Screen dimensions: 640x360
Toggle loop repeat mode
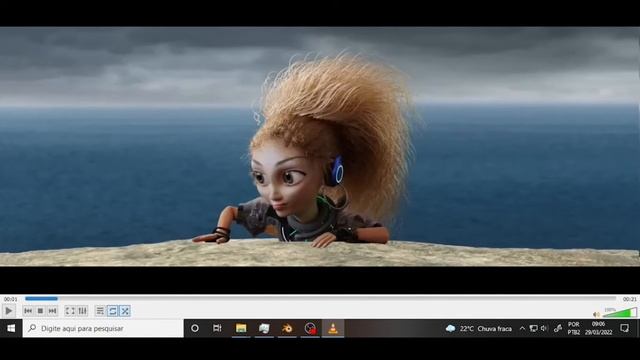coord(113,311)
